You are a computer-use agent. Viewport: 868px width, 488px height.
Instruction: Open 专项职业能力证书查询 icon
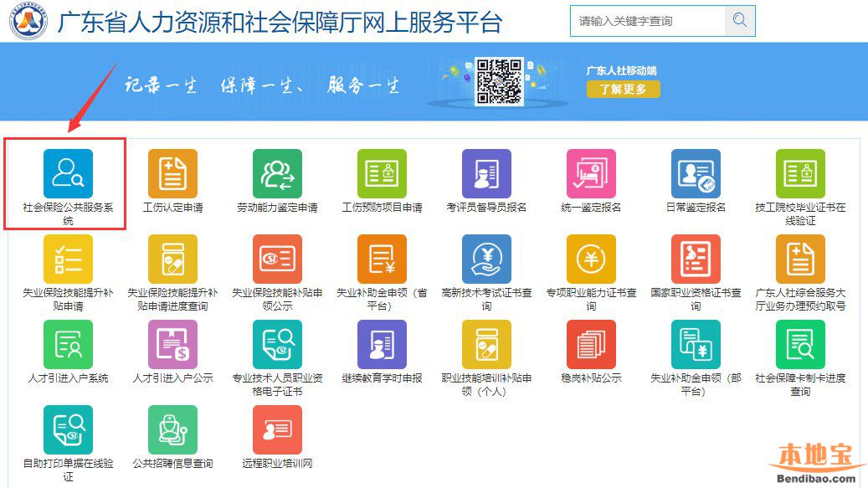(x=591, y=259)
